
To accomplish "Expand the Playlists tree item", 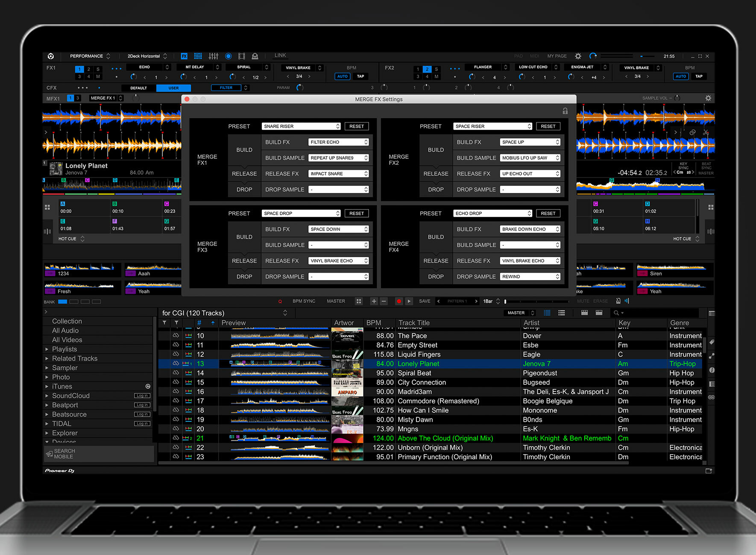I will pos(47,349).
